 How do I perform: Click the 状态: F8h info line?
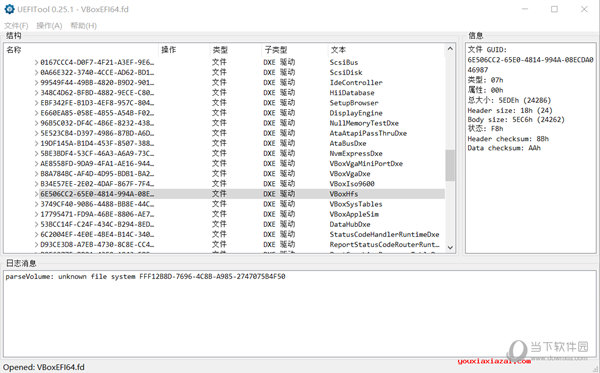pos(485,129)
